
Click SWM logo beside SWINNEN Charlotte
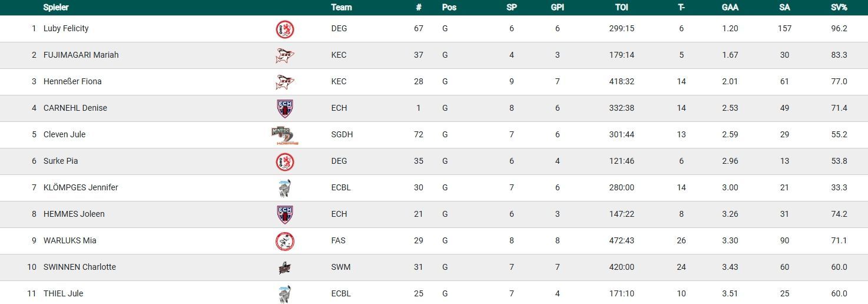click(285, 267)
